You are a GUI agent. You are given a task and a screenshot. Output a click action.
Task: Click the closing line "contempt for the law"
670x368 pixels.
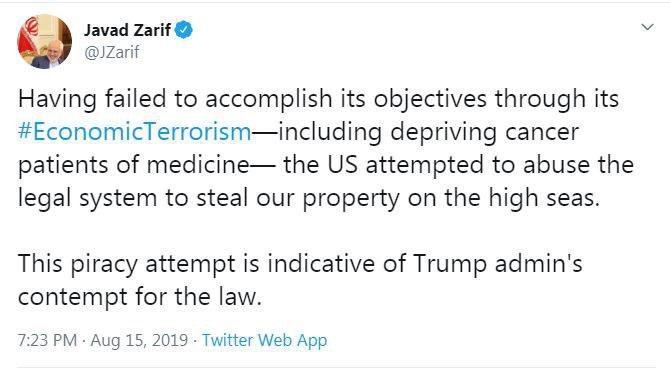pyautogui.click(x=140, y=297)
